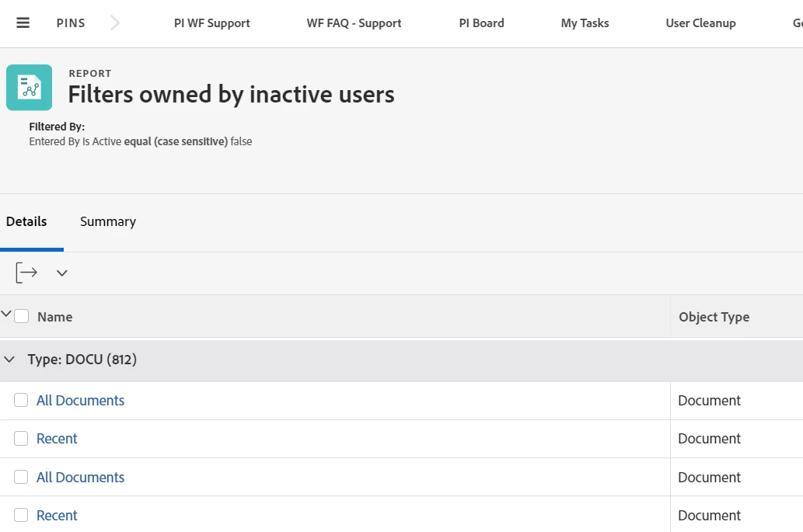
Task: Click the export report icon
Action: 26,273
